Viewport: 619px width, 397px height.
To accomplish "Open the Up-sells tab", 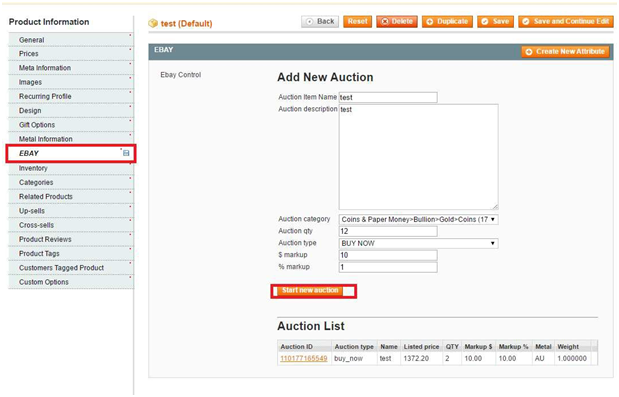I will pos(71,211).
